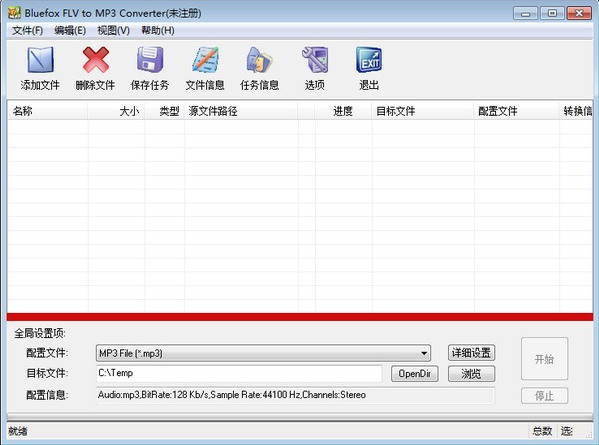This screenshot has height=445, width=599.
Task: Open the 帮助(H) menu
Action: pyautogui.click(x=158, y=31)
